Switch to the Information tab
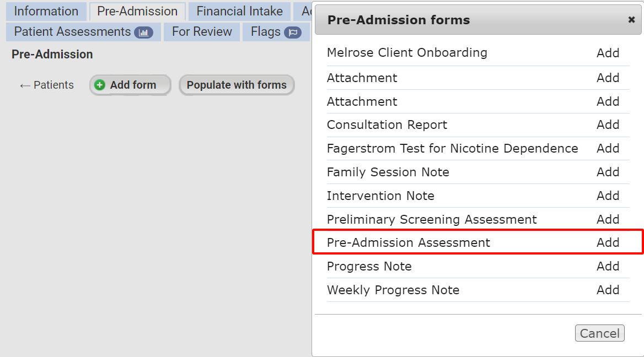Image resolution: width=644 pixels, height=357 pixels. (x=46, y=11)
